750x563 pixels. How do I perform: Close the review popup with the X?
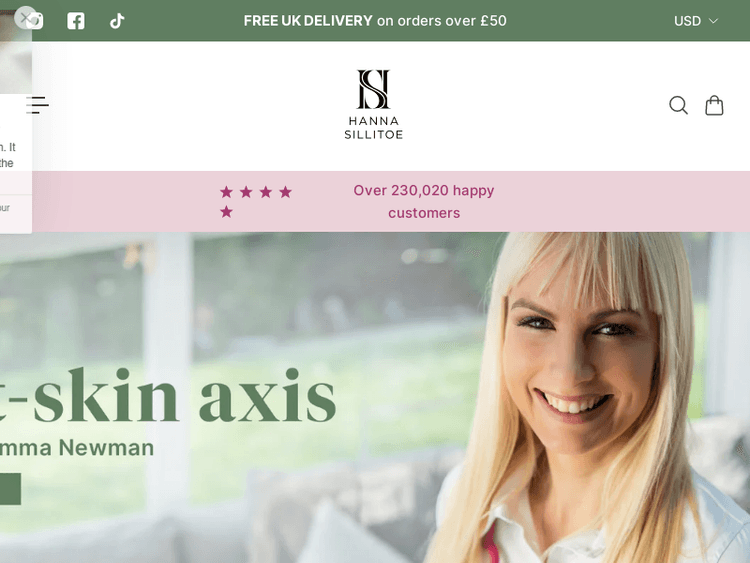click(x=25, y=18)
